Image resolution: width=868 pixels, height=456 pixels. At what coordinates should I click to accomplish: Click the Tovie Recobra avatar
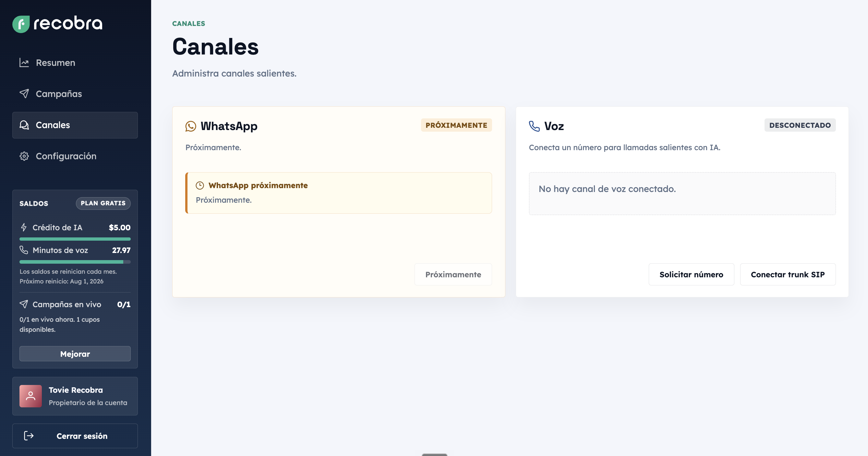(x=31, y=396)
